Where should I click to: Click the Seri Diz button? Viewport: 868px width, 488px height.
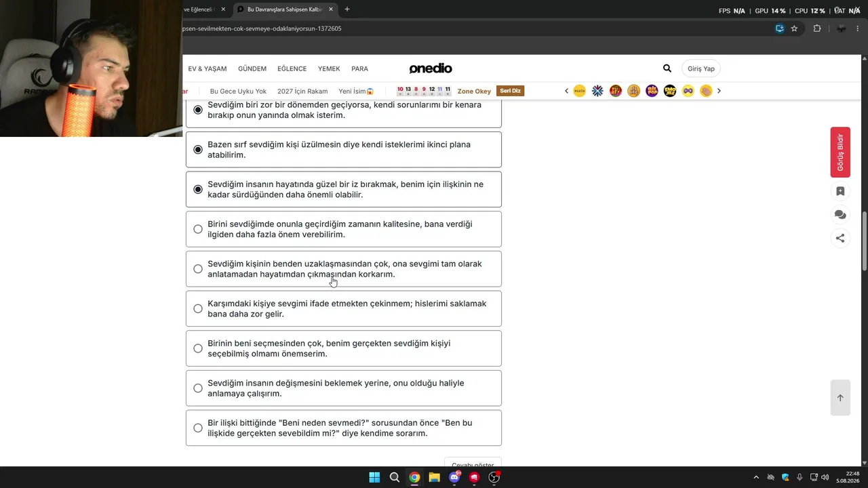(511, 91)
